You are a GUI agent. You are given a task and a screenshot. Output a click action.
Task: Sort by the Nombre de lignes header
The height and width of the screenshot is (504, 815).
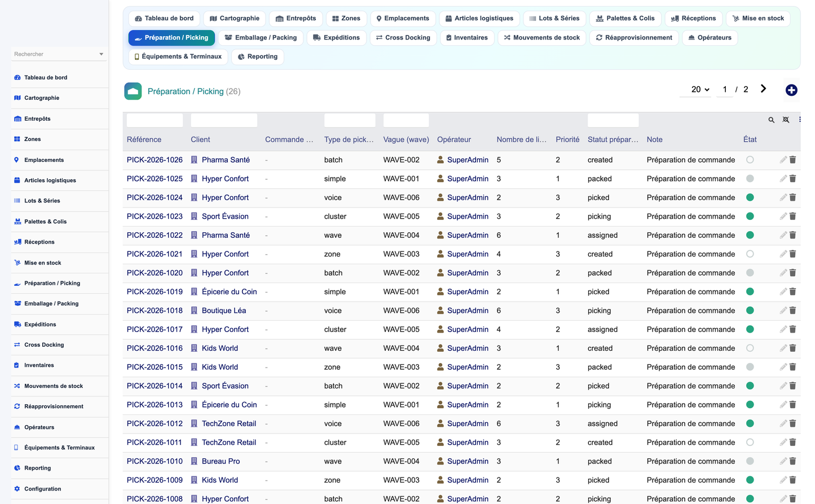(521, 140)
